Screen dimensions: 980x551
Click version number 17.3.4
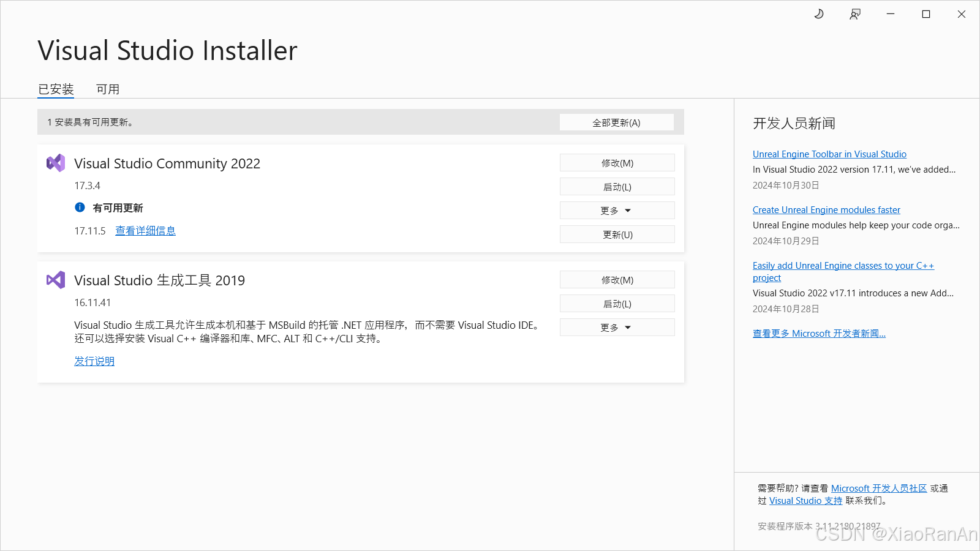click(87, 186)
